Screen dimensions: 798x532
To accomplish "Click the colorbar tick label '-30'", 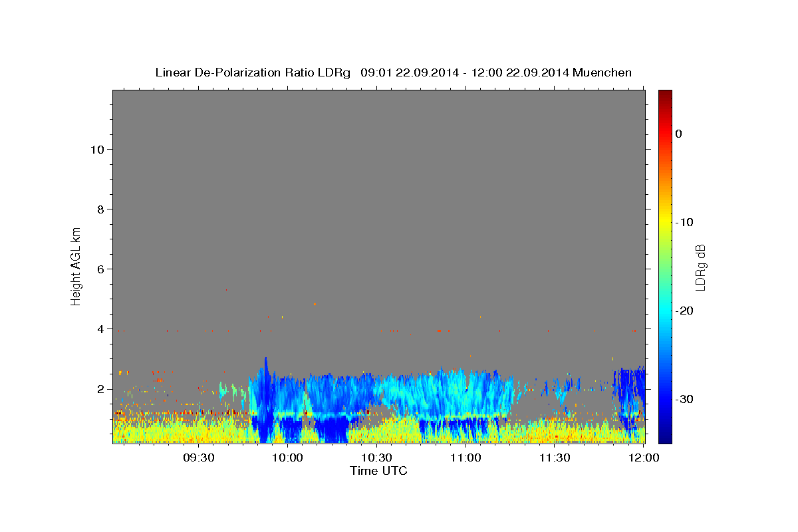I will pyautogui.click(x=684, y=399).
